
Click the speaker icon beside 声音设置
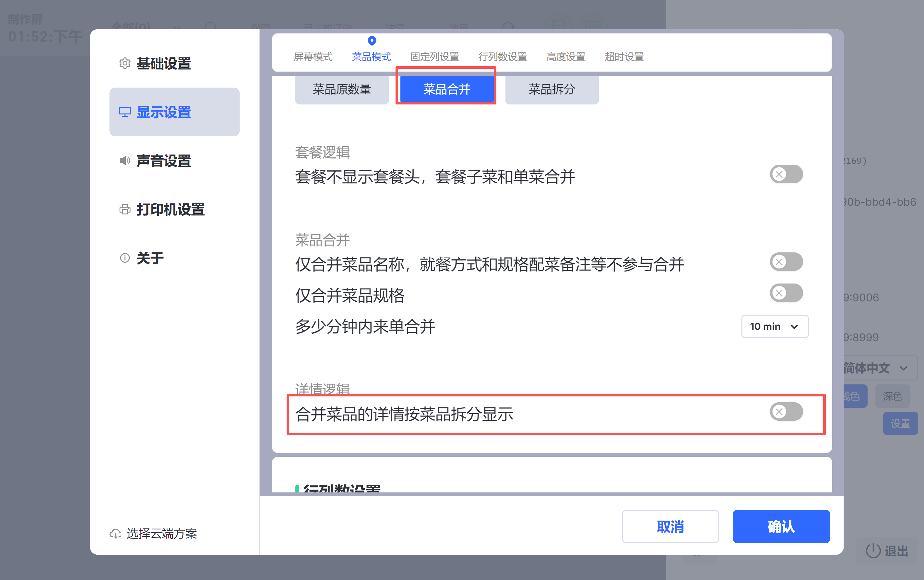124,160
